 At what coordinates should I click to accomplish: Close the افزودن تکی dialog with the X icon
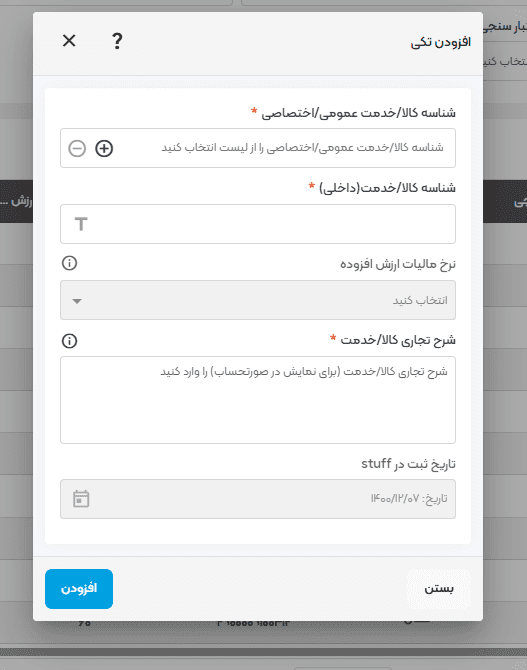click(69, 41)
